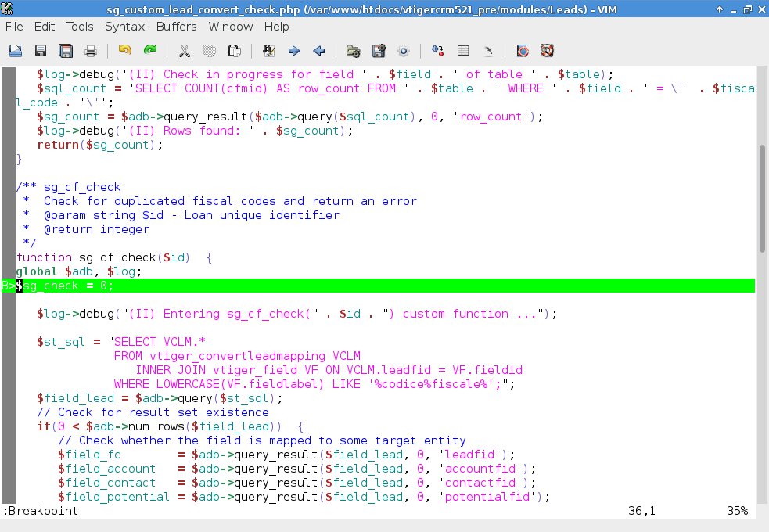Undo the last change via toolbar

(x=125, y=51)
